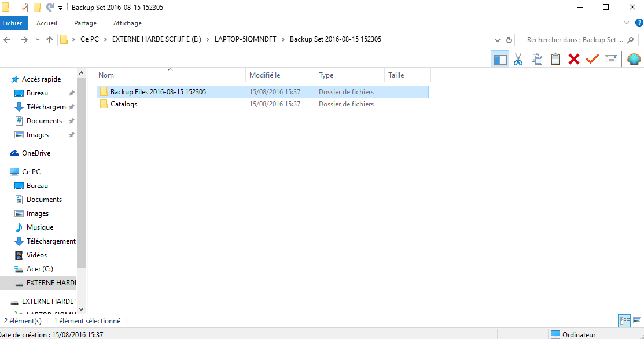The width and height of the screenshot is (644, 339).
Task: Select Images under Ce PC
Action: (x=38, y=214)
